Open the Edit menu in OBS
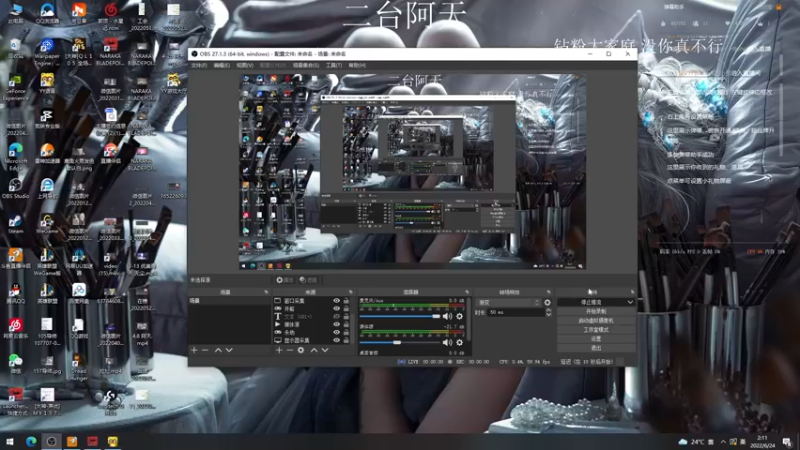 coord(221,65)
